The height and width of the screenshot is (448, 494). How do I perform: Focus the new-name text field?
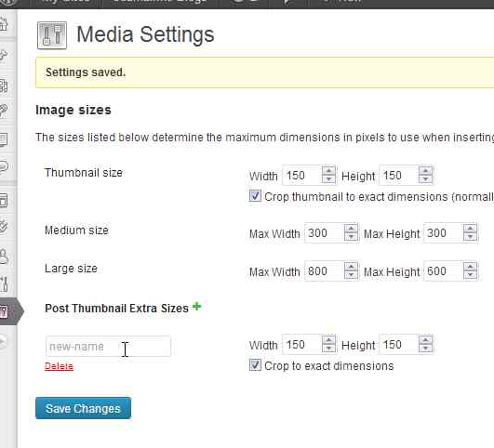(108, 347)
